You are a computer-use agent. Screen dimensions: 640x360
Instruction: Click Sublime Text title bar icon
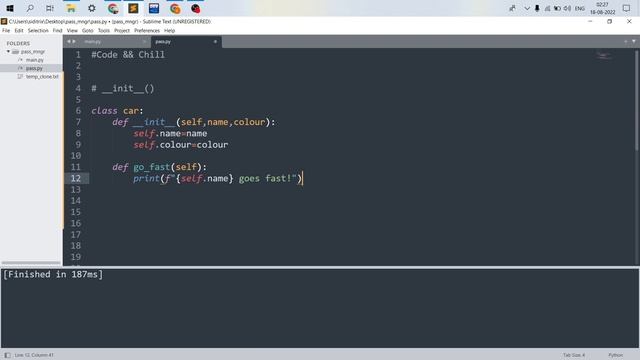coord(4,21)
